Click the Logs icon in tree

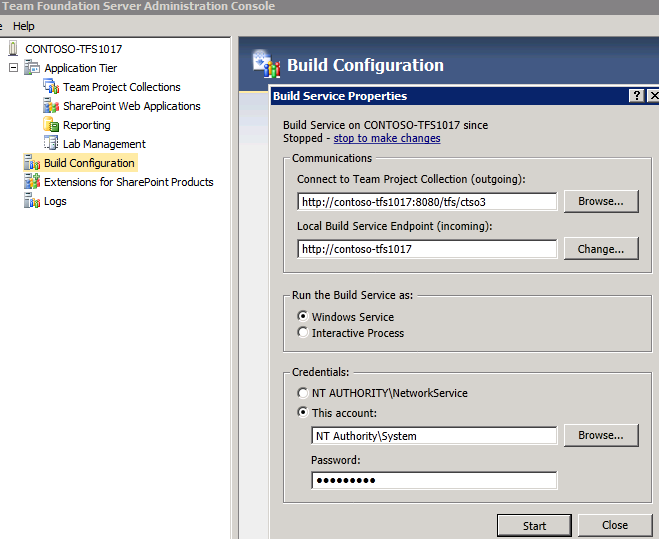coord(32,201)
